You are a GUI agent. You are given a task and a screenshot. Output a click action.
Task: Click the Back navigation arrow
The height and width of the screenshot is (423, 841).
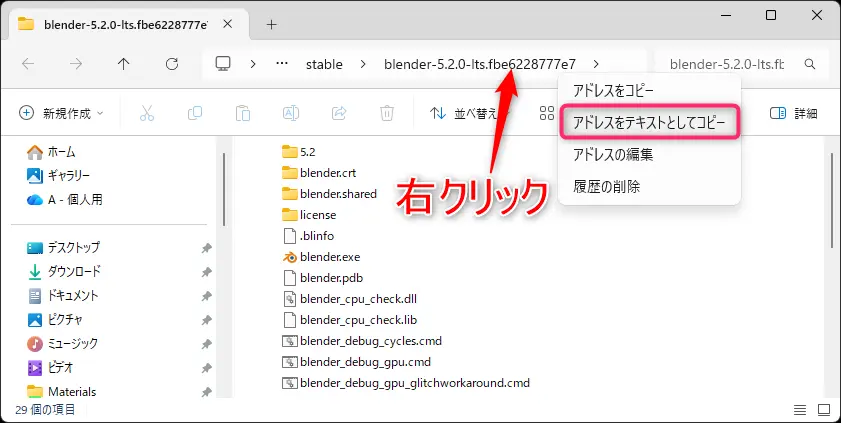pyautogui.click(x=28, y=64)
